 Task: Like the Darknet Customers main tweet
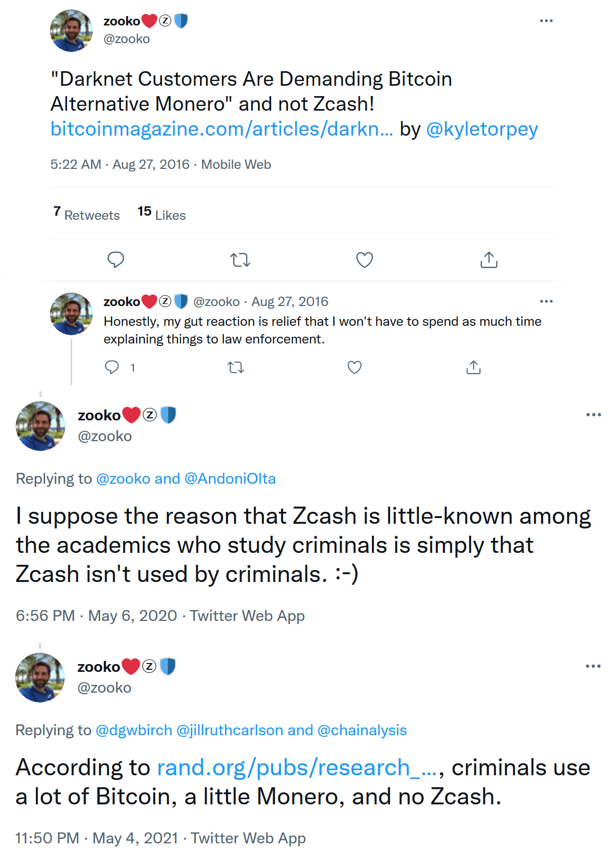[365, 259]
